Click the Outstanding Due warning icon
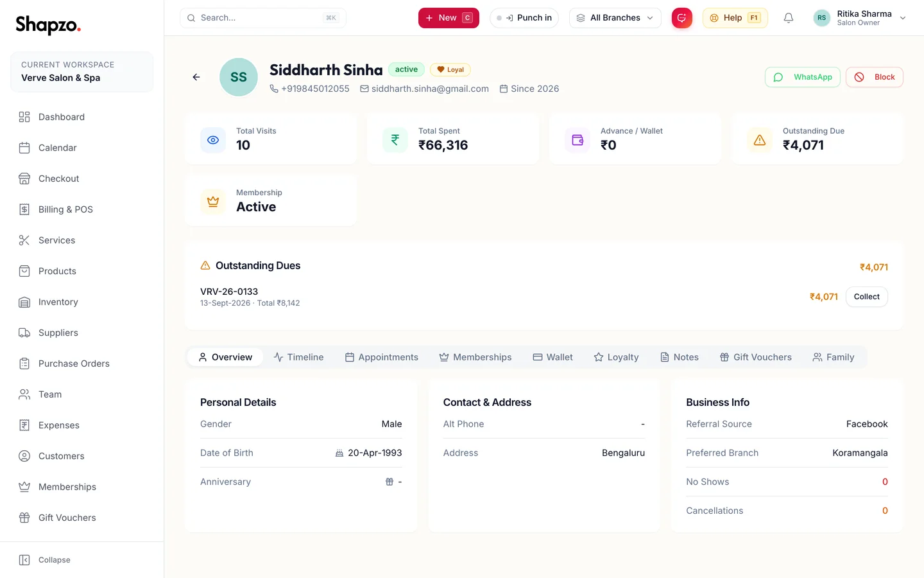Screen dimensions: 924x578 (760, 140)
